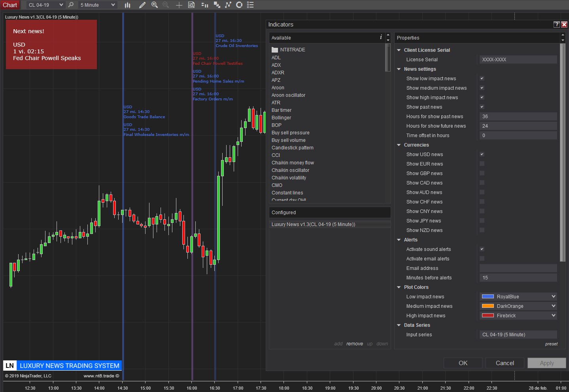Open the chart properties list icon
Viewport: 569px width, 392px height.
click(250, 5)
